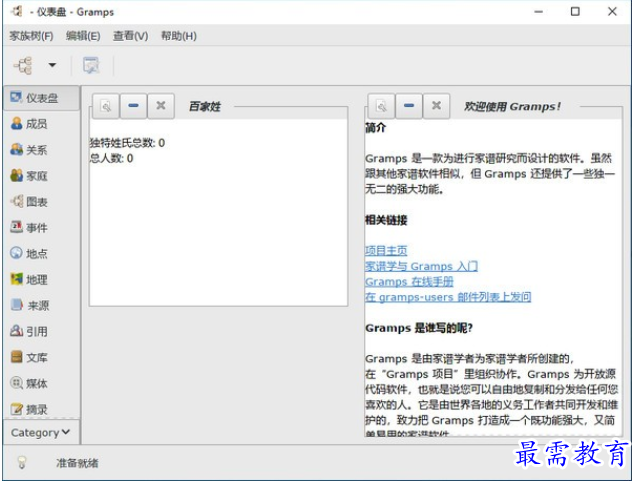Open the 家族树(F) menu

31,36
